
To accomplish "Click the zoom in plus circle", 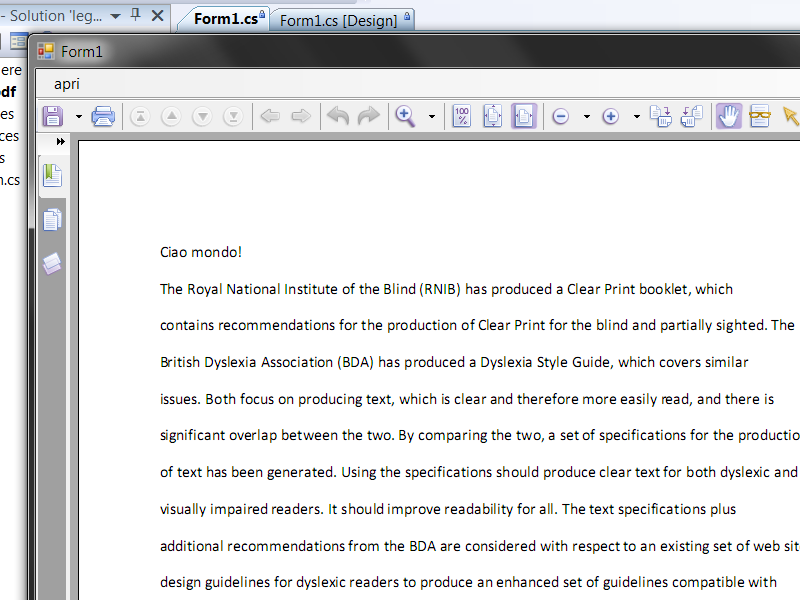I will 611,117.
